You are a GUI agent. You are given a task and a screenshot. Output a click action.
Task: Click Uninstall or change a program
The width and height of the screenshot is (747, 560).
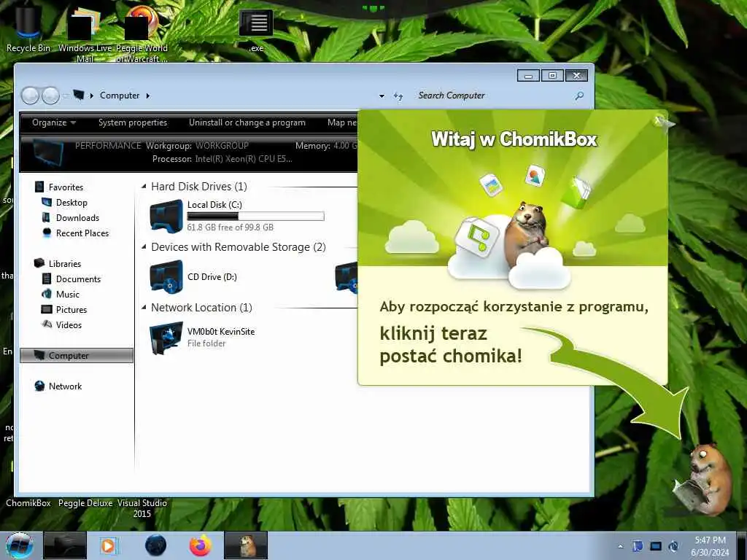(x=247, y=122)
